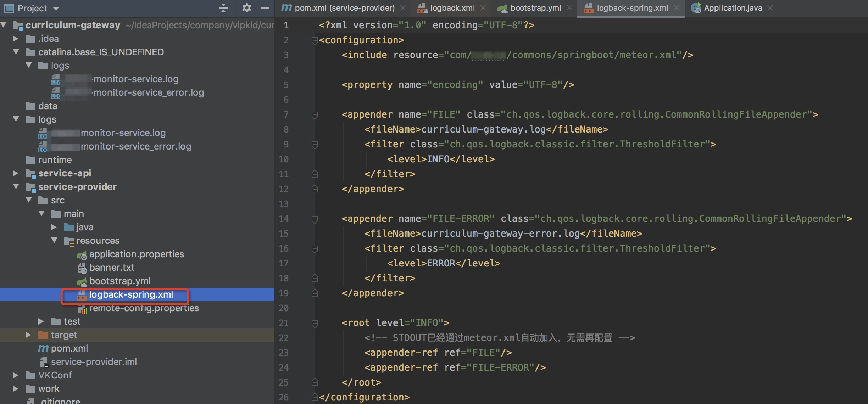Click the ERROR level value on line 17
The height and width of the screenshot is (404, 868).
(441, 263)
